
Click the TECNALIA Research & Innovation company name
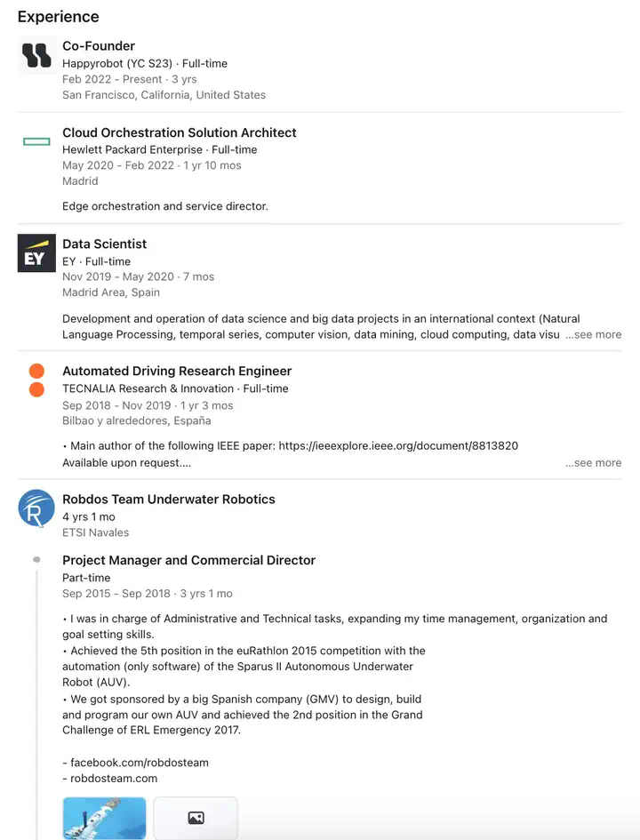tap(148, 388)
